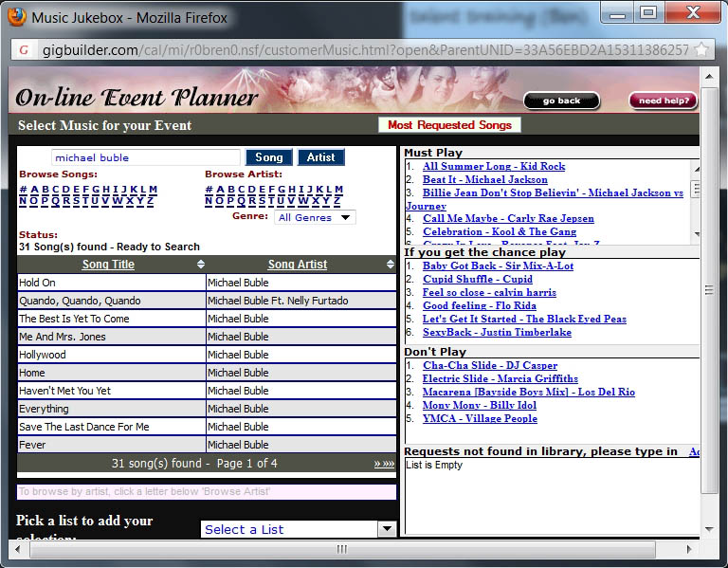Open Cupid Shuffle - Cupid link

point(478,279)
